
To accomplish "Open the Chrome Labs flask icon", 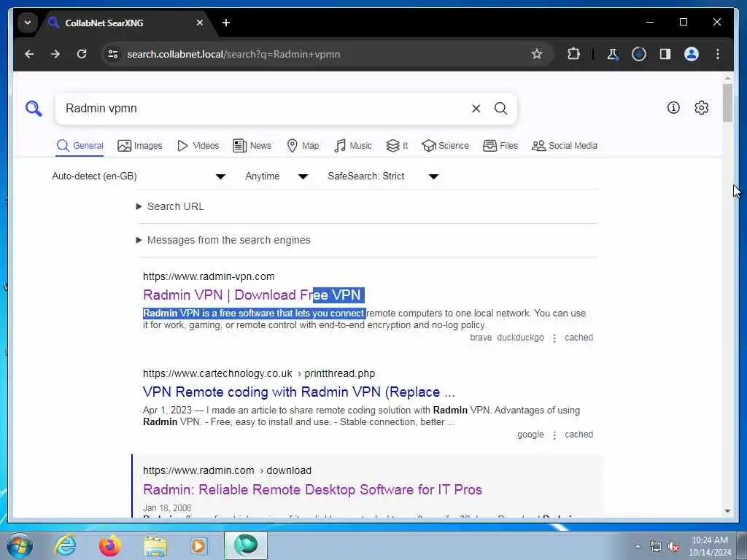I will [612, 54].
